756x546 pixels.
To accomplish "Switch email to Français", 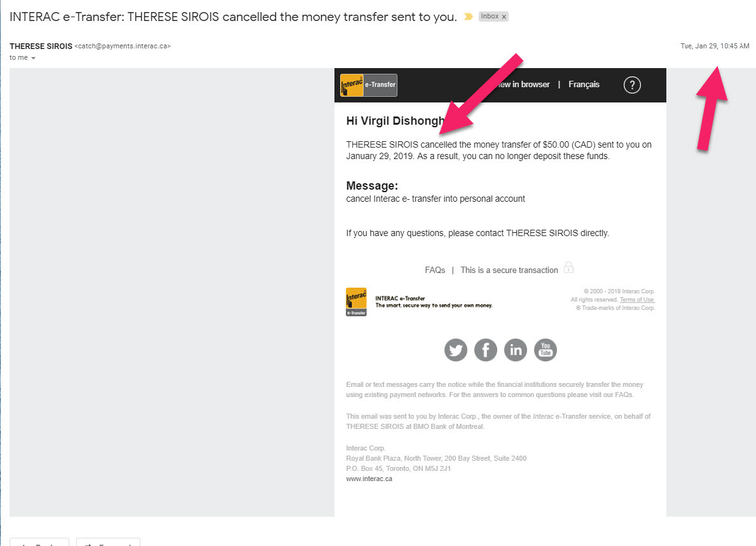I will [x=584, y=85].
